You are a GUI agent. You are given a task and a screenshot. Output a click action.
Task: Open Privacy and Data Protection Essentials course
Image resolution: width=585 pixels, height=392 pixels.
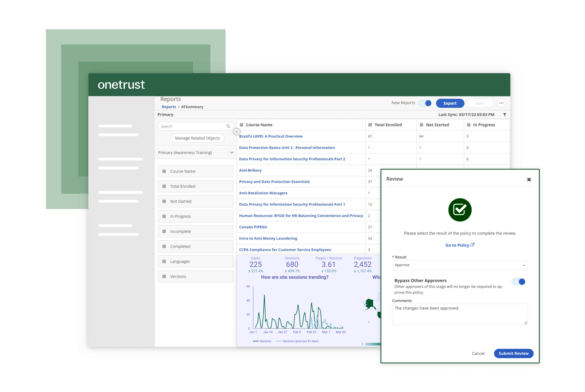(274, 181)
